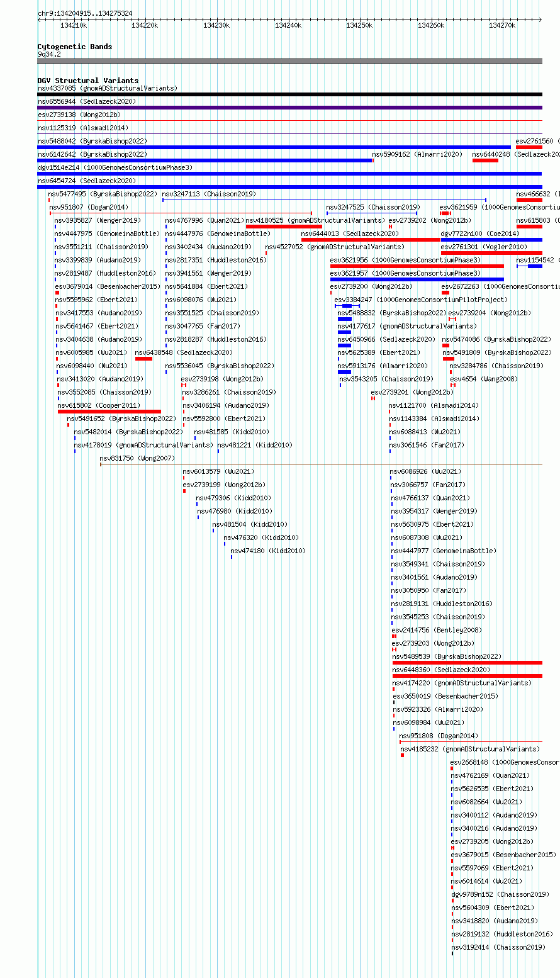Select esv3650019 (Besenbacher2015) label
560x978 pixels.
pos(446,696)
